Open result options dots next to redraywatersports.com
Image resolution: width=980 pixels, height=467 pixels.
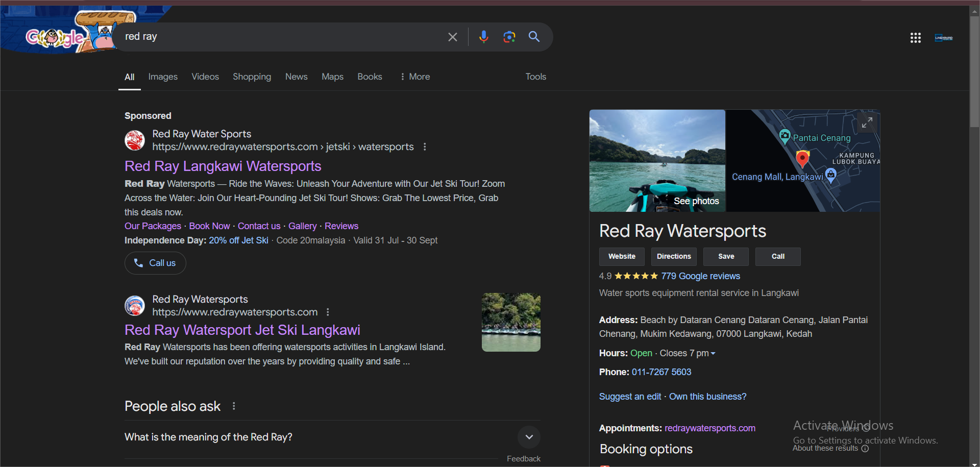coord(328,312)
